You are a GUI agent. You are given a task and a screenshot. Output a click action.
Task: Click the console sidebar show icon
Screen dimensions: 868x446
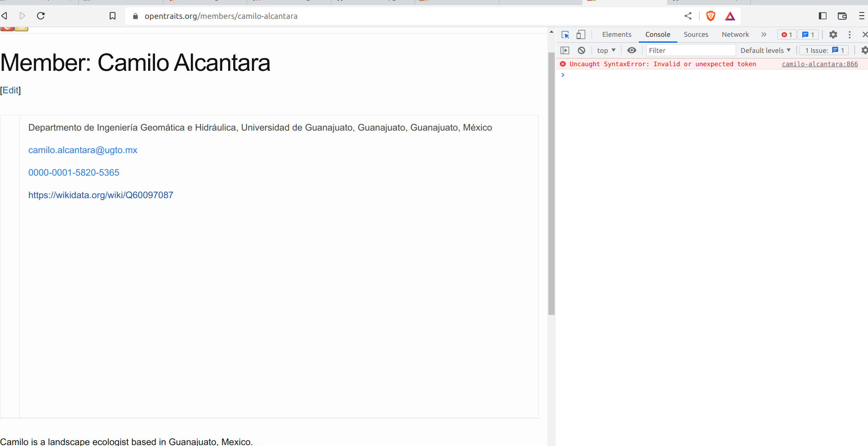(x=565, y=50)
